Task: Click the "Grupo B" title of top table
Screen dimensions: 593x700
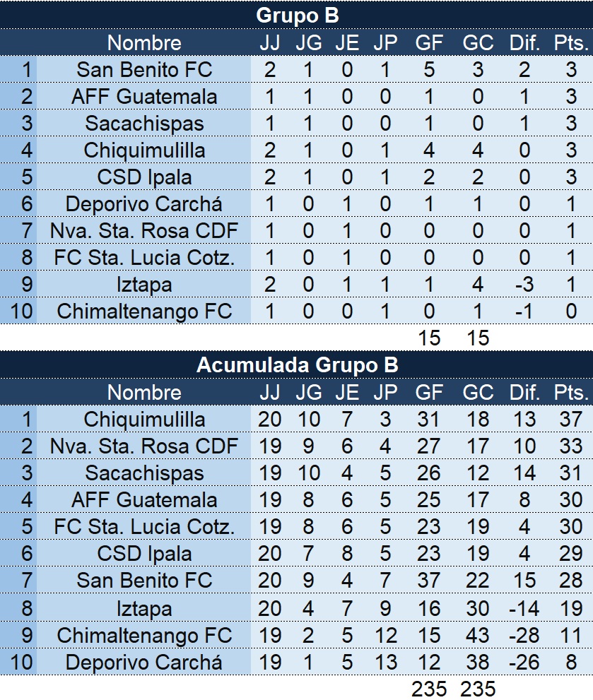Action: pos(297,15)
